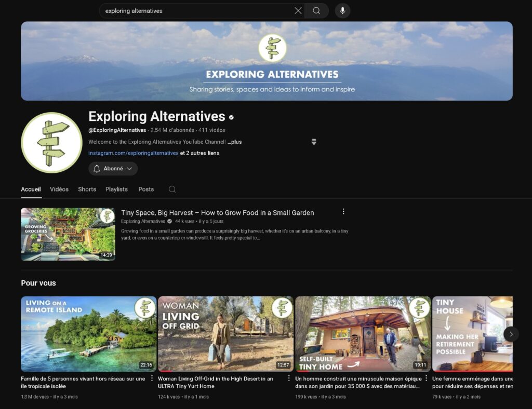Click the 'Pour vous' section heading
The height and width of the screenshot is (409, 532).
[x=38, y=283]
